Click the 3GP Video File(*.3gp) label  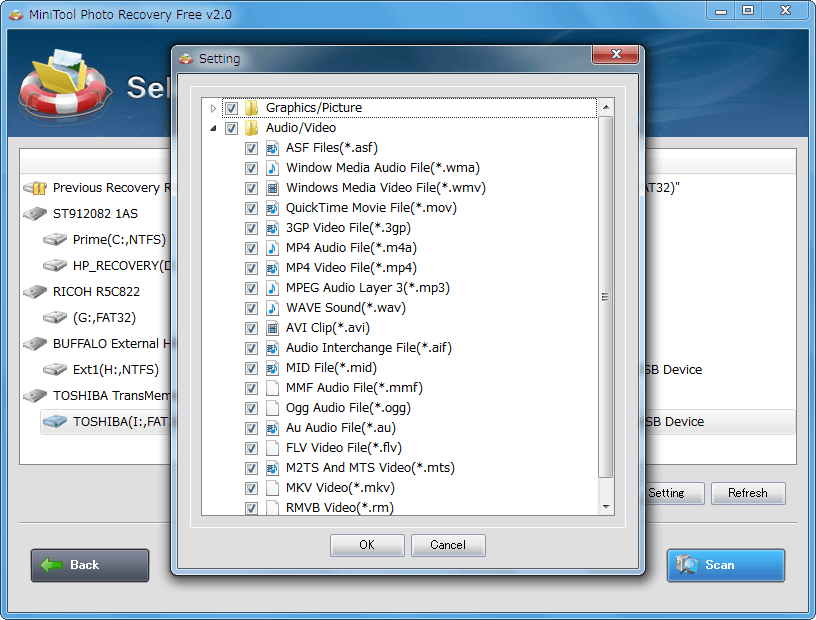point(348,228)
